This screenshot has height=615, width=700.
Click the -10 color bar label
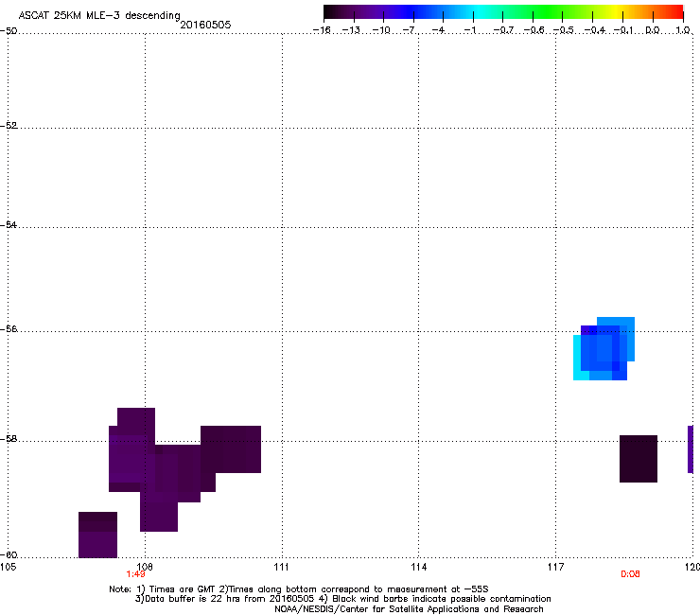coord(381,30)
